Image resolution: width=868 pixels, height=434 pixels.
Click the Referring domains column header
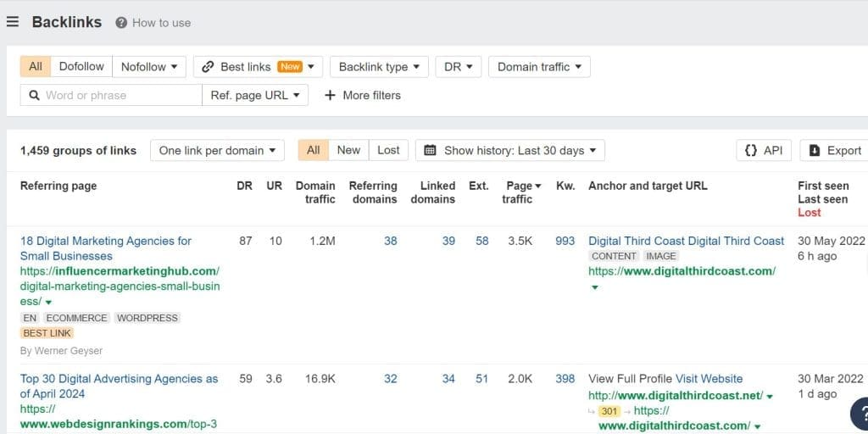pos(373,192)
